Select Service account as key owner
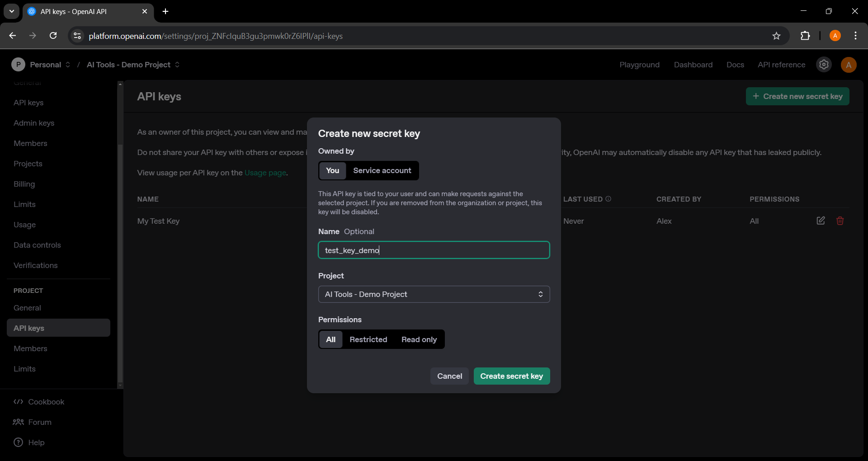The height and width of the screenshot is (461, 868). [382, 170]
